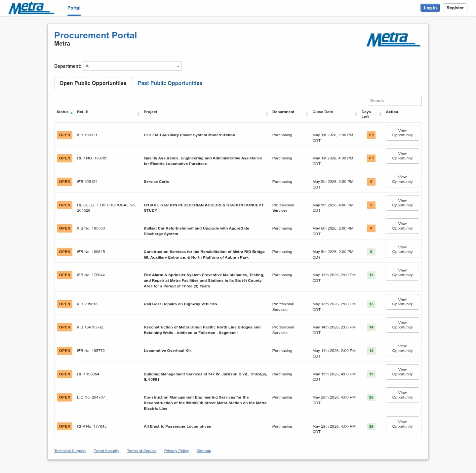This screenshot has height=473, width=476.
Task: Click the Log In button
Action: click(x=430, y=8)
